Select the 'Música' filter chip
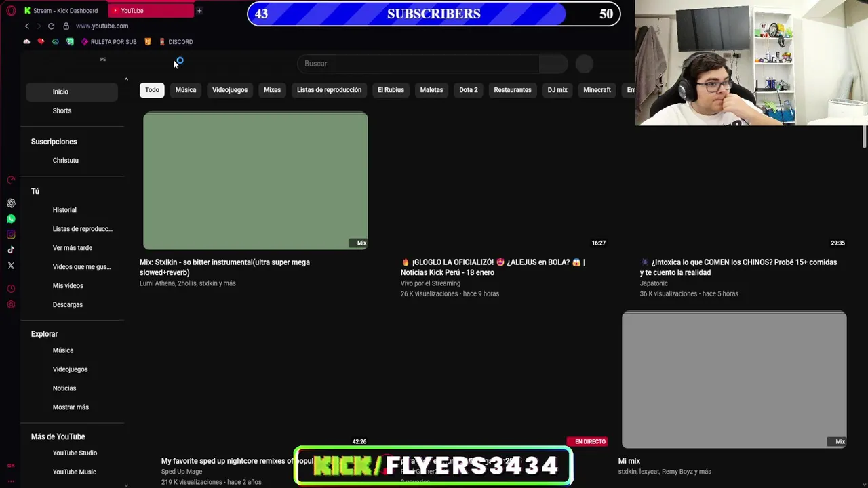The width and height of the screenshot is (868, 488). tap(186, 90)
